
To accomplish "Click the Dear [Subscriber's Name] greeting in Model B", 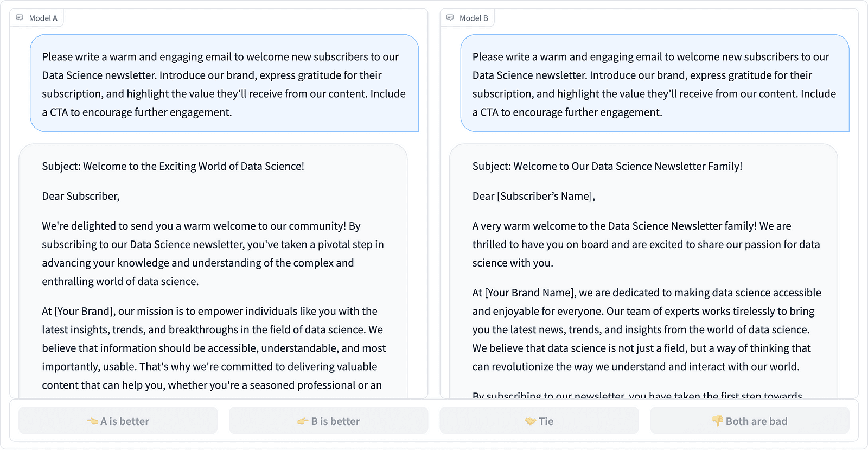I will [x=534, y=196].
